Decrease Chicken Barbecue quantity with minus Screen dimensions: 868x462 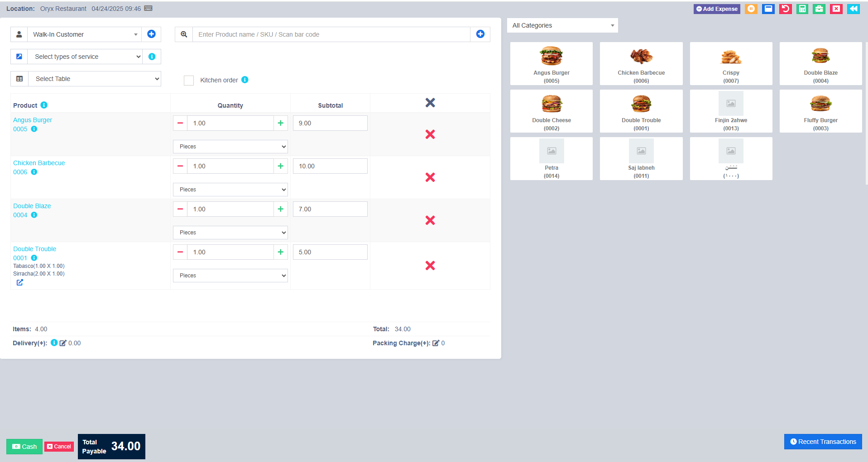point(180,166)
